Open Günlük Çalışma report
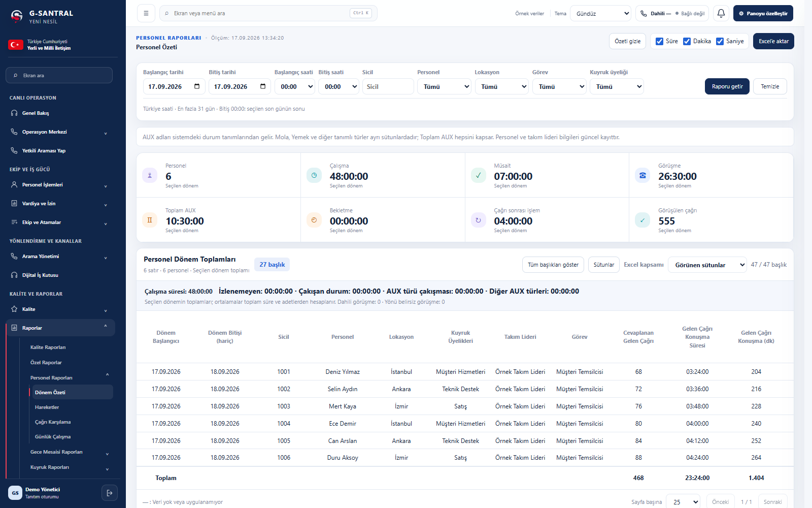The width and height of the screenshot is (812, 508). [x=53, y=436]
